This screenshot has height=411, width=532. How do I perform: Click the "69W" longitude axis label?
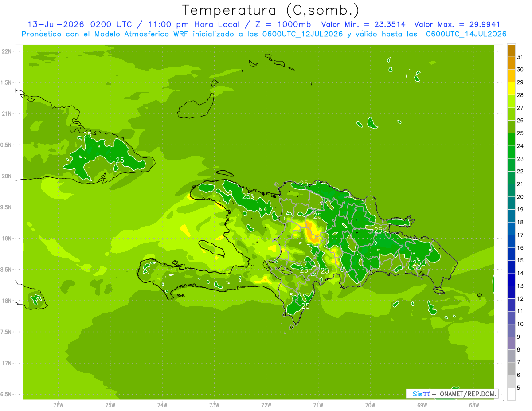422,405
